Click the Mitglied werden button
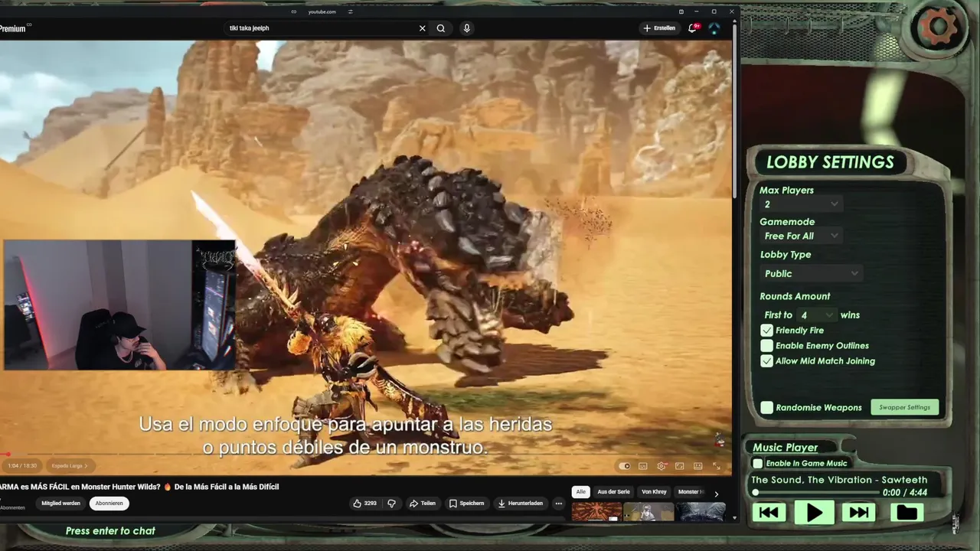 (x=60, y=504)
